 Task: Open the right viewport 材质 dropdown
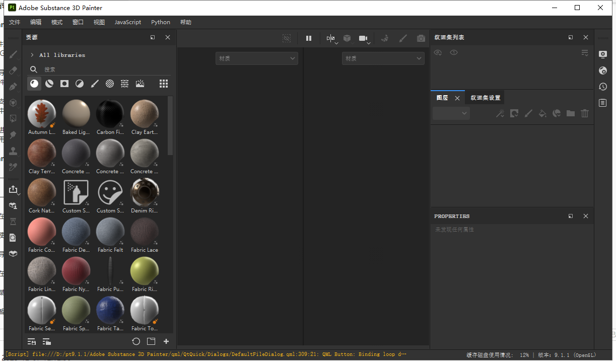[x=383, y=58]
